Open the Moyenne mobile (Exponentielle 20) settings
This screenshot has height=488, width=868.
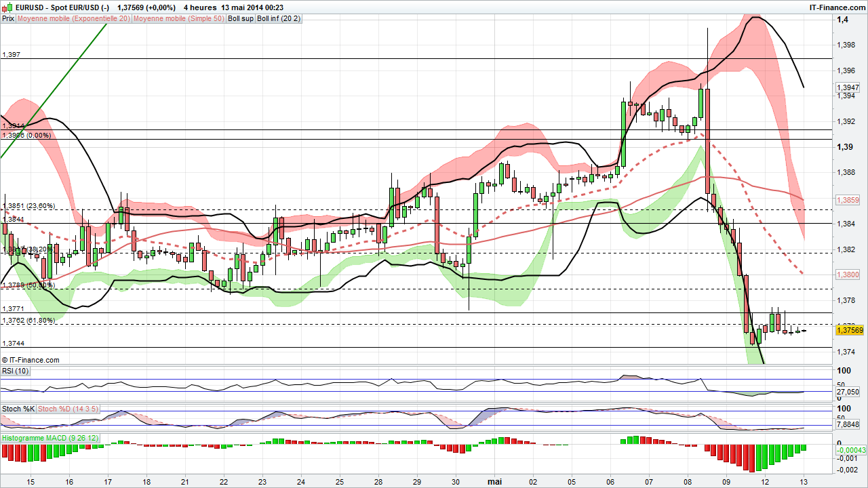tap(74, 19)
